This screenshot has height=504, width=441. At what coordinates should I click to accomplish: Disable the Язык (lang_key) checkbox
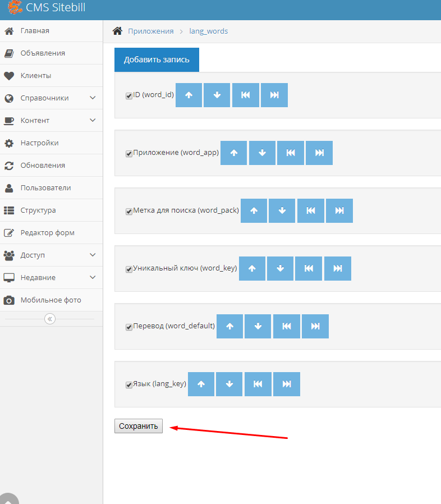[x=128, y=385]
